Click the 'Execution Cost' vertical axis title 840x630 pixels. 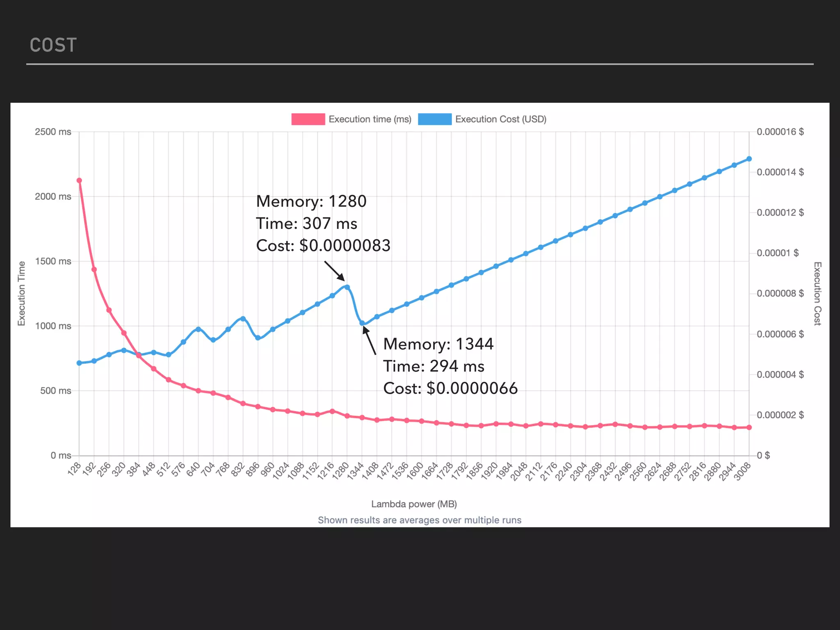pyautogui.click(x=817, y=294)
